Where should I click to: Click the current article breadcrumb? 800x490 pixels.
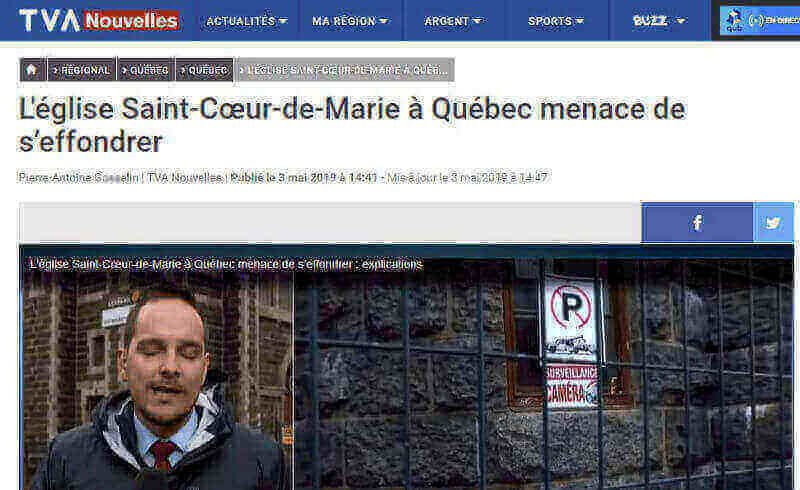pyautogui.click(x=345, y=70)
